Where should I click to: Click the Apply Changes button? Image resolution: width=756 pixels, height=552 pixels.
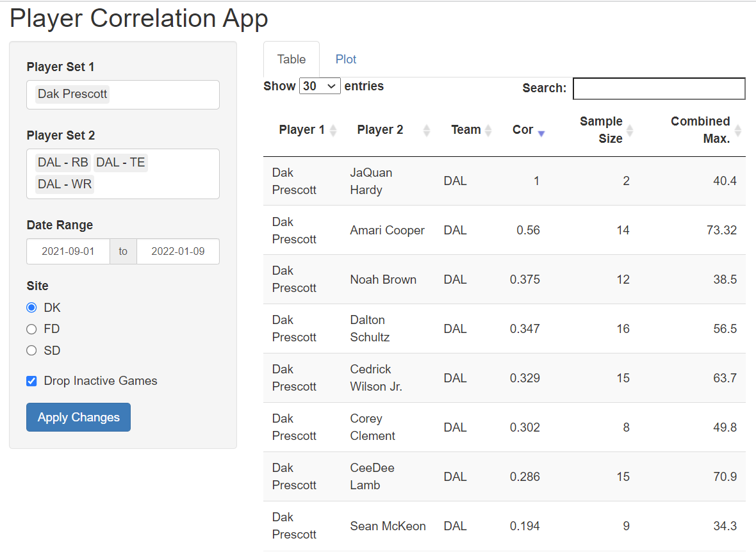79,417
